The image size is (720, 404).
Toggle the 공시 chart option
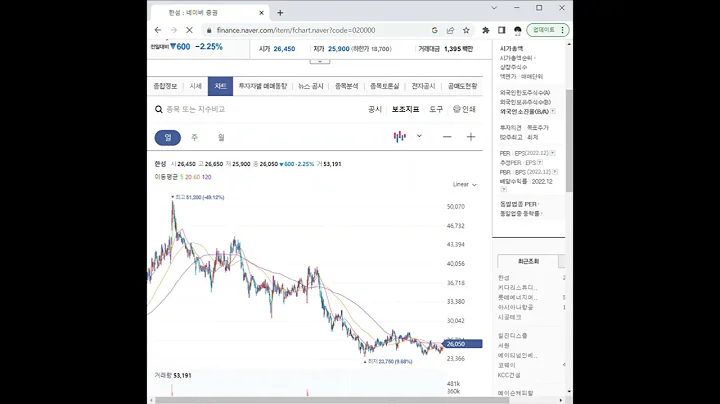pyautogui.click(x=375, y=109)
